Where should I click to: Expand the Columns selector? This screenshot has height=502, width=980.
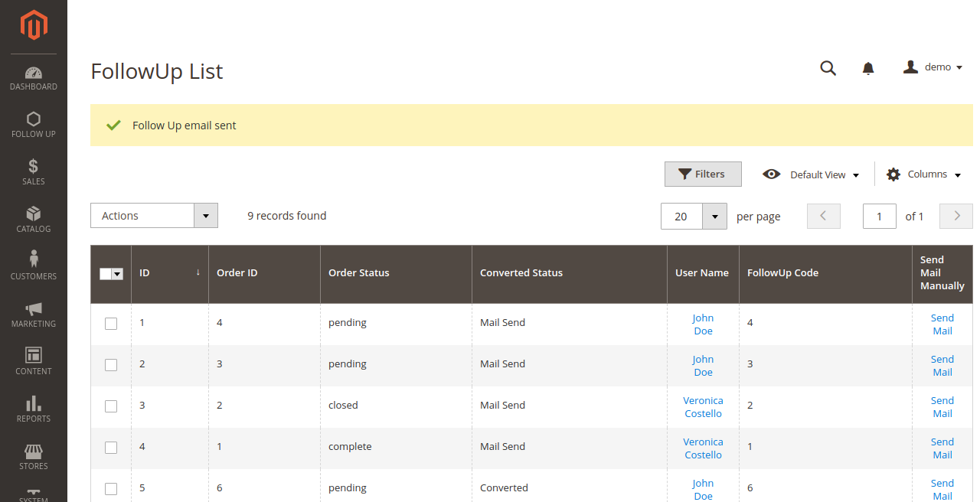(x=923, y=174)
